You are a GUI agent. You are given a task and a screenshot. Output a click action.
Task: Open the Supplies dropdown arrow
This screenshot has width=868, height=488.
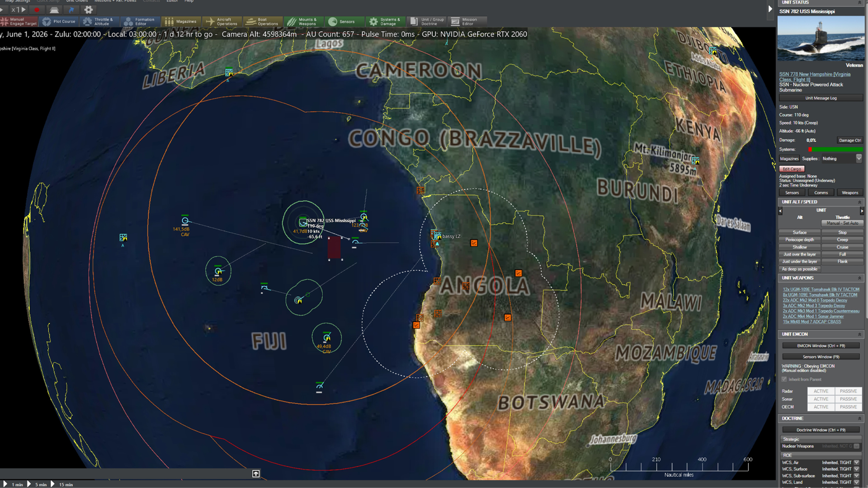(x=859, y=158)
